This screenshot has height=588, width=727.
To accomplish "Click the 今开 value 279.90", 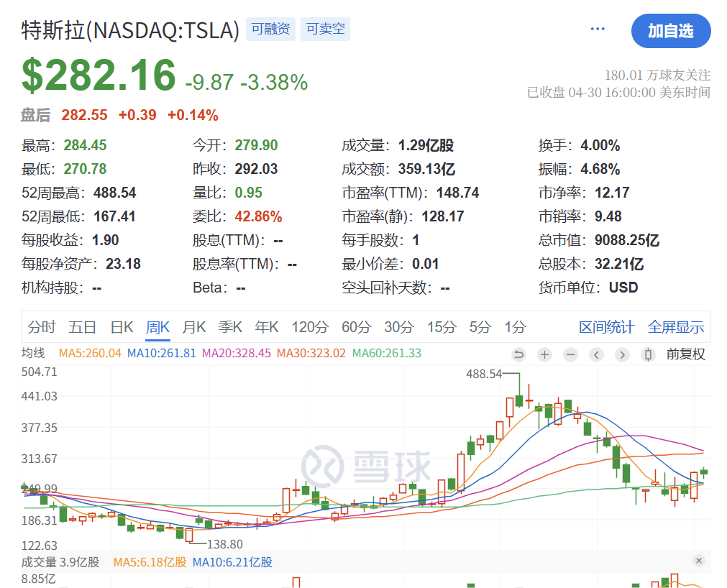I will click(256, 145).
